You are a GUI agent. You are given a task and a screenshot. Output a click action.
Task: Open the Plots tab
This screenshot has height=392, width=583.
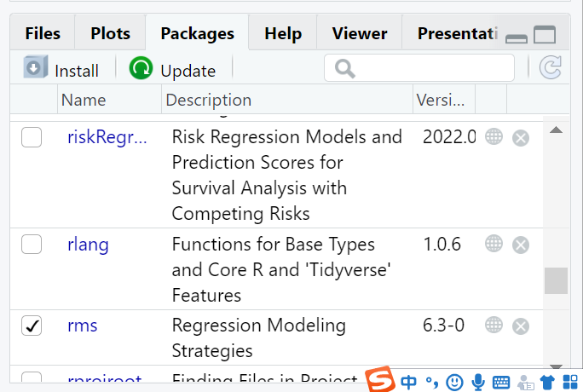pyautogui.click(x=111, y=34)
